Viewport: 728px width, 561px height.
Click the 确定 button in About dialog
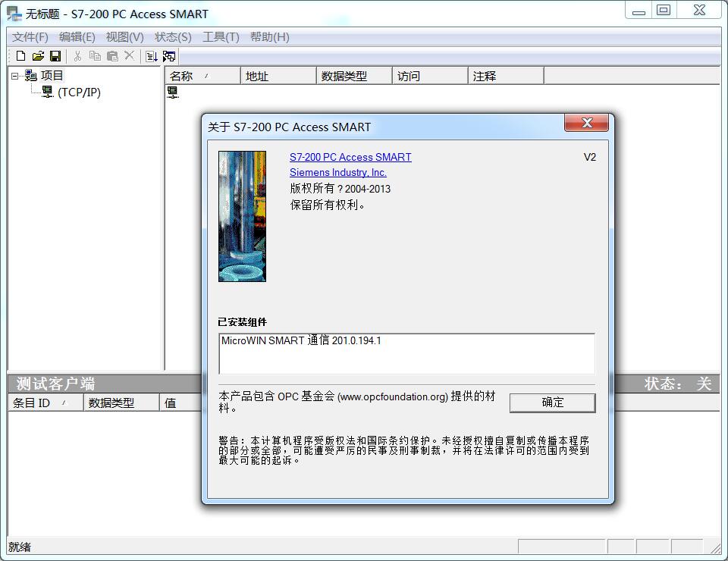pos(553,403)
